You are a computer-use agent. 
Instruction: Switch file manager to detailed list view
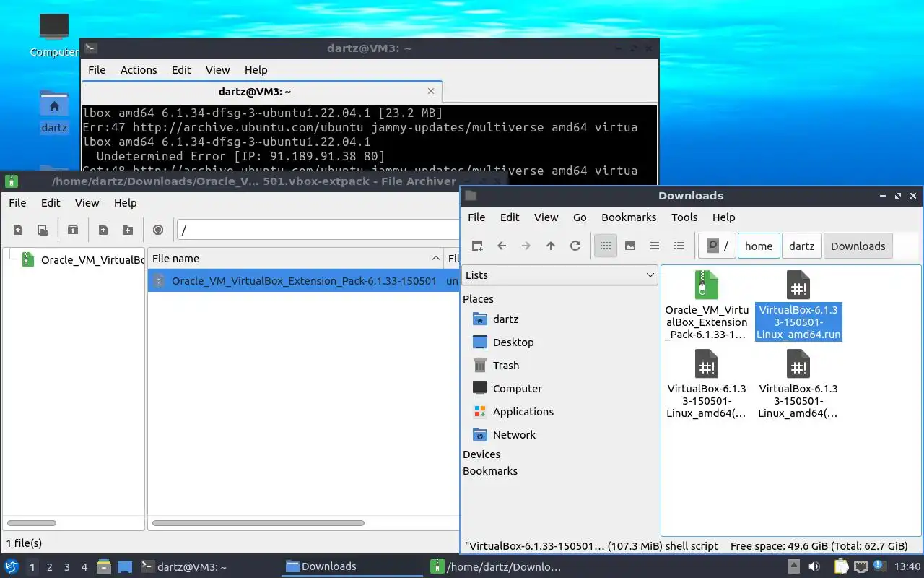(x=679, y=246)
